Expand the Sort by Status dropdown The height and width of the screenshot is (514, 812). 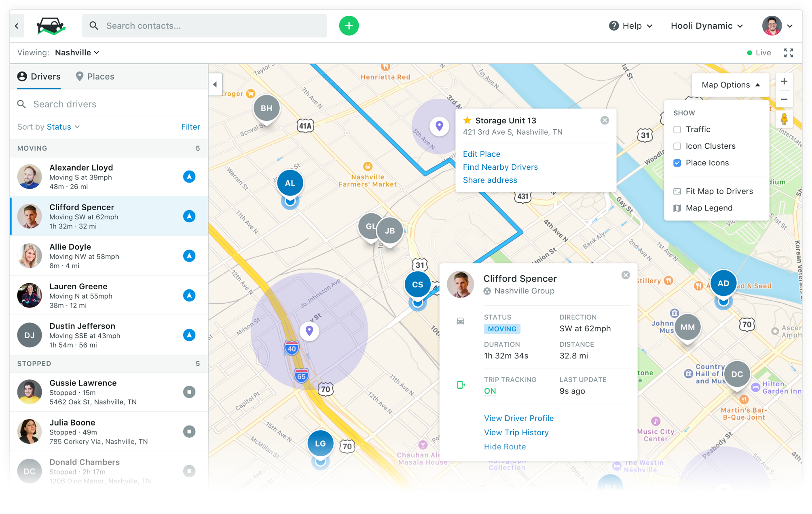point(63,127)
